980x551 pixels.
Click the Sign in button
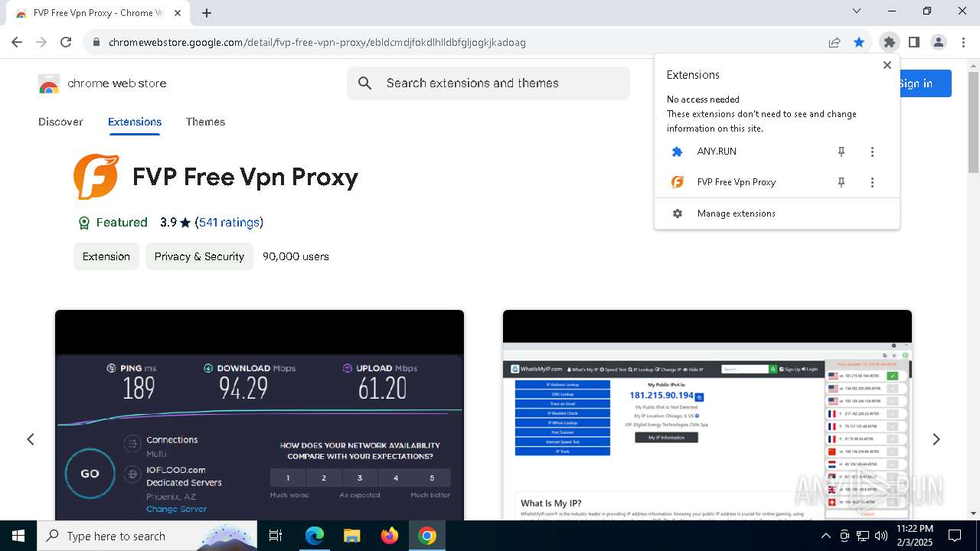pos(925,83)
